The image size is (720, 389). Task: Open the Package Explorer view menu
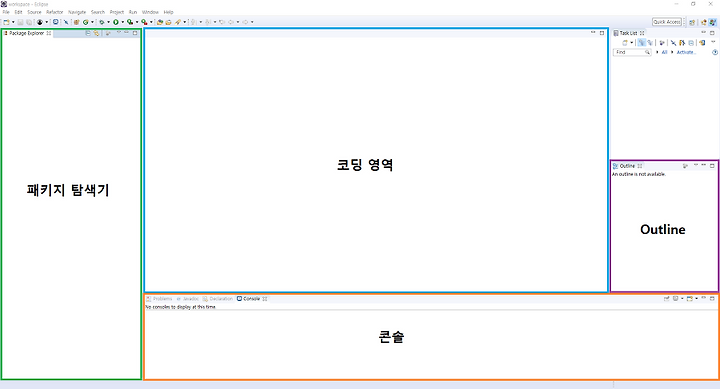click(118, 33)
